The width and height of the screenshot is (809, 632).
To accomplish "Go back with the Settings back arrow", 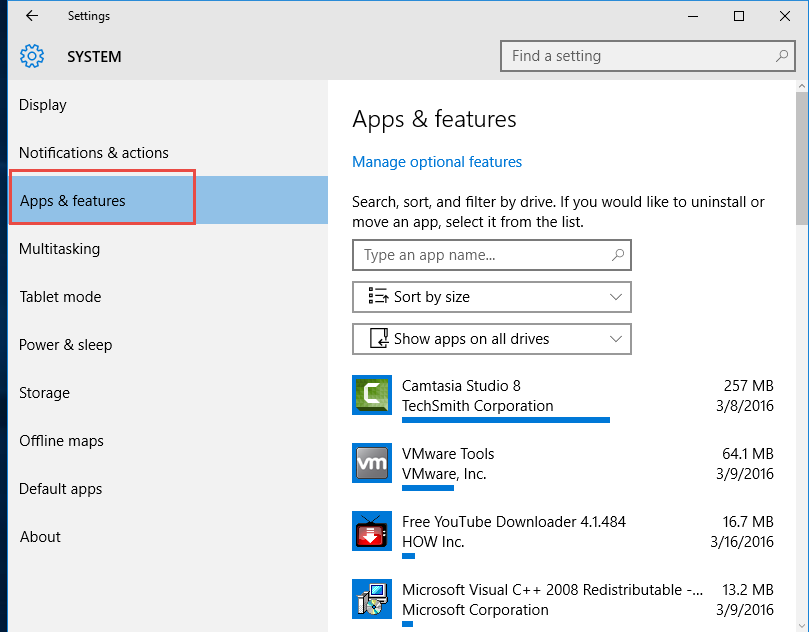I will pyautogui.click(x=32, y=16).
